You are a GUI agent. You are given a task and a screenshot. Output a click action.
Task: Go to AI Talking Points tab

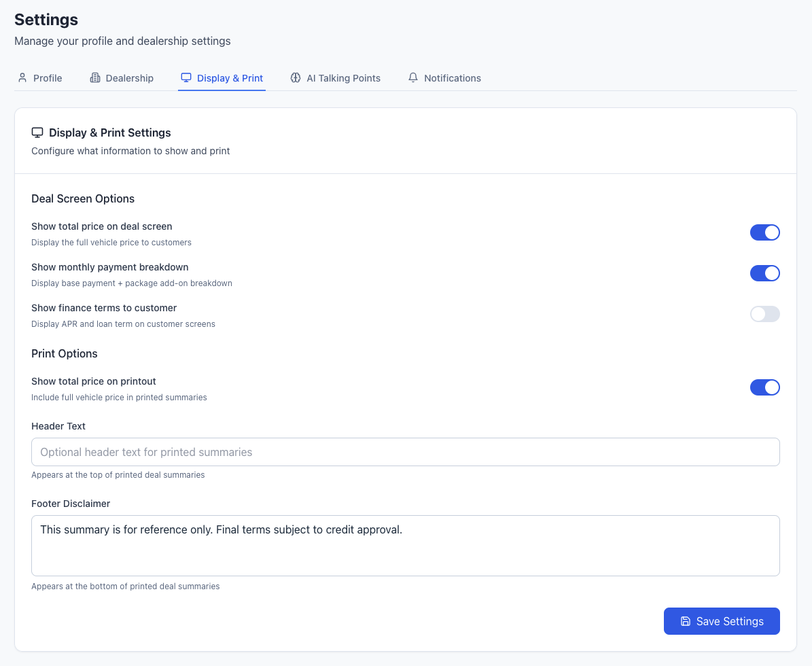click(x=343, y=78)
